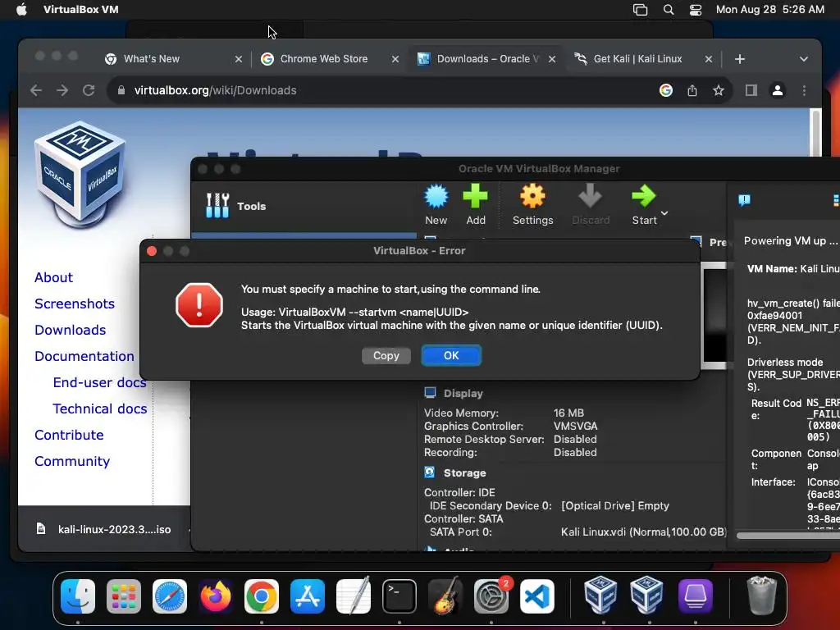The image size is (840, 630).
Task: Open a new Chrome tab with plus button
Action: (740, 59)
